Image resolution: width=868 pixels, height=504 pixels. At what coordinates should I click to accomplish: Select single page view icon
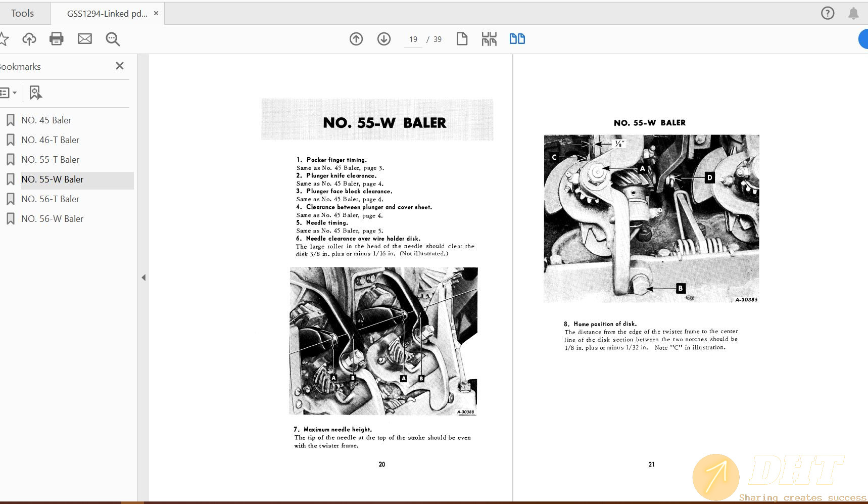click(462, 39)
